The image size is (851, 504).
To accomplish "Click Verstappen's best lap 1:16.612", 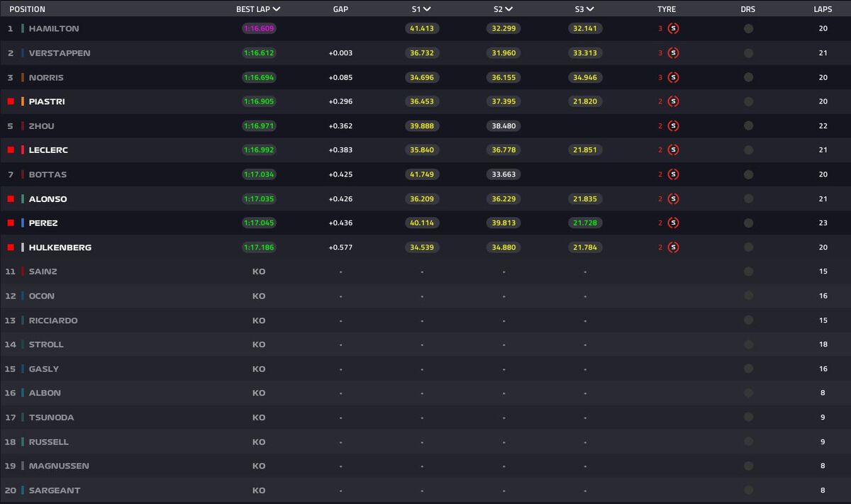I will pos(259,52).
